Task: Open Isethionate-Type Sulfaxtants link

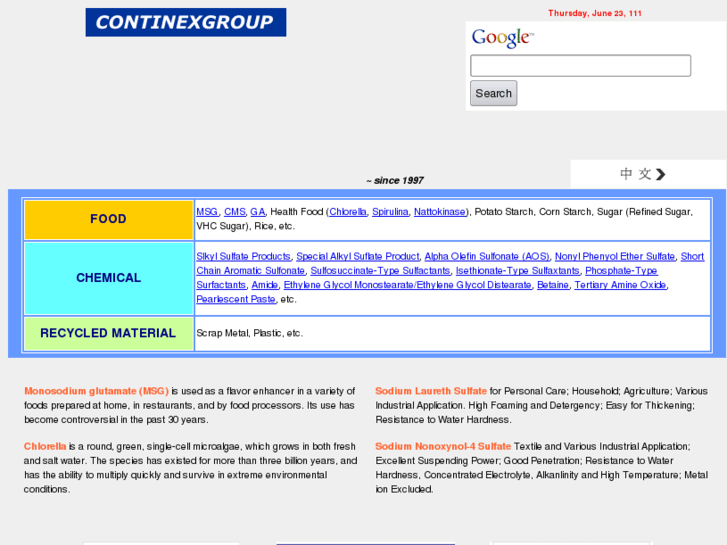Action: [x=517, y=271]
